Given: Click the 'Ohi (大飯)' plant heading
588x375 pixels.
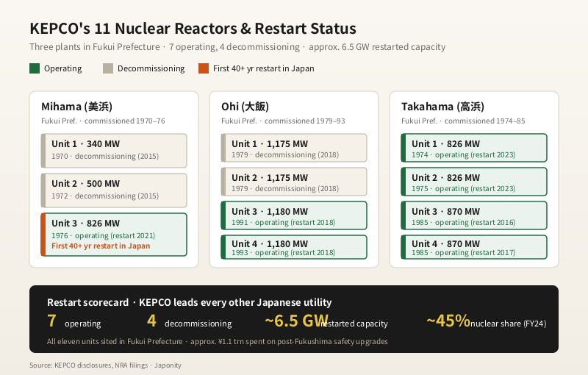Looking at the screenshot, I should 245,107.
